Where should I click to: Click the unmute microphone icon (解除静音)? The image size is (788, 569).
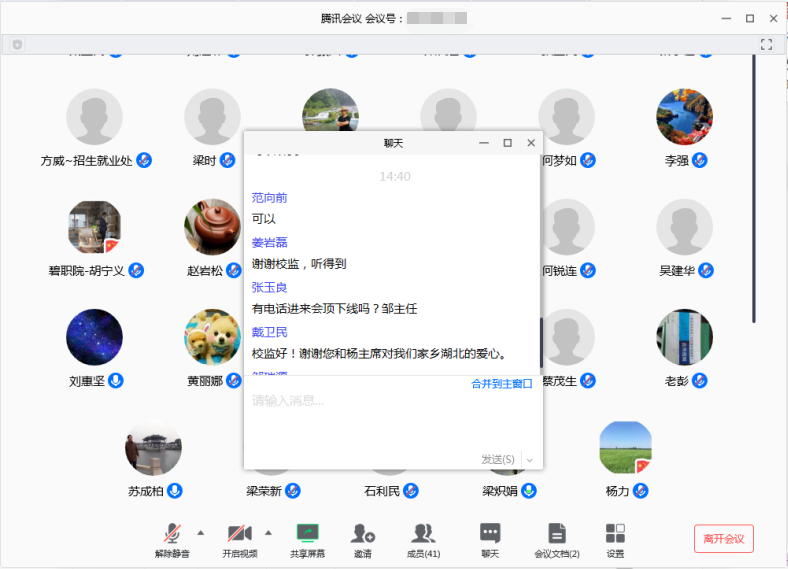coord(172,534)
